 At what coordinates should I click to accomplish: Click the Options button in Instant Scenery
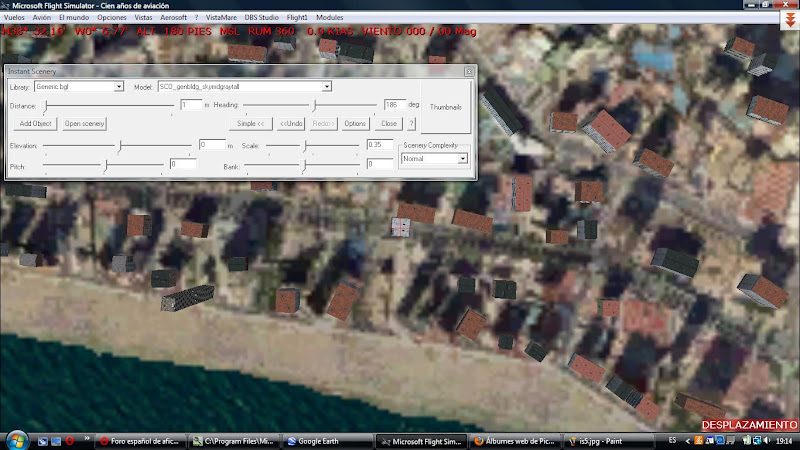(355, 123)
